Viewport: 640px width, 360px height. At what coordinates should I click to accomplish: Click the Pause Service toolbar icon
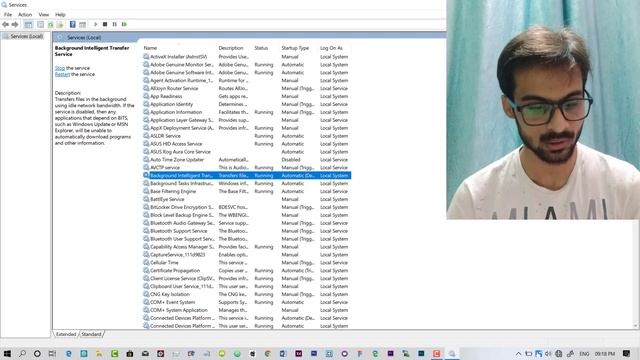[x=115, y=24]
